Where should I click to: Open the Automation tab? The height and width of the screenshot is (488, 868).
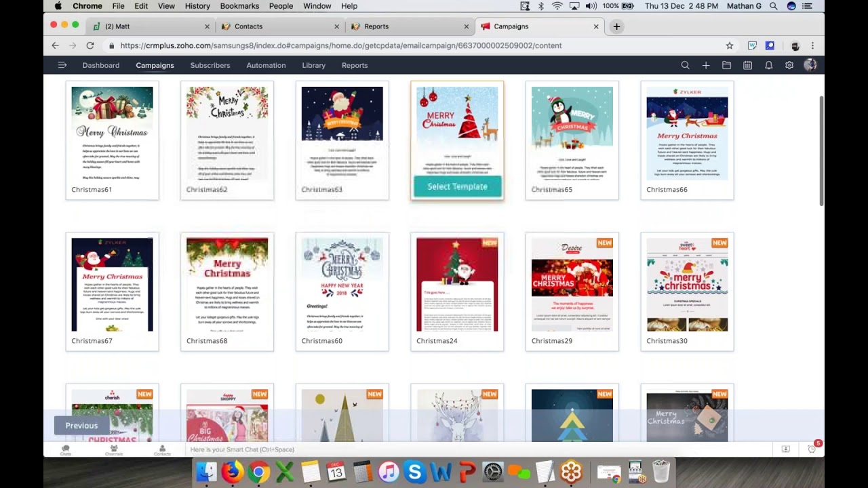click(266, 65)
